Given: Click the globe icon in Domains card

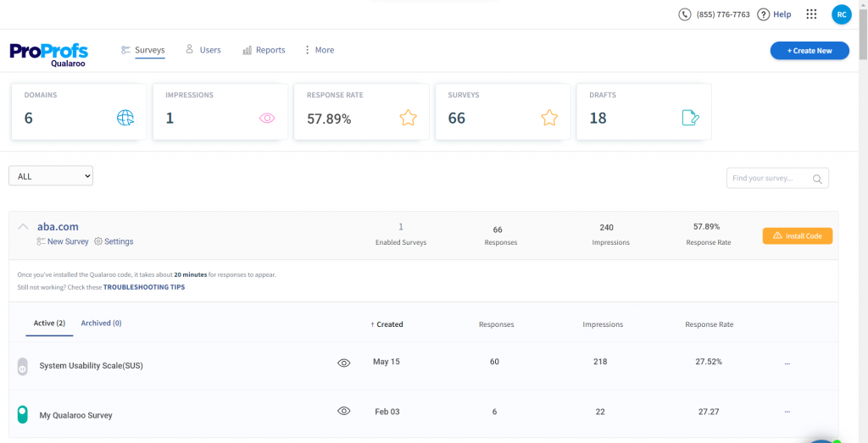Looking at the screenshot, I should point(125,118).
